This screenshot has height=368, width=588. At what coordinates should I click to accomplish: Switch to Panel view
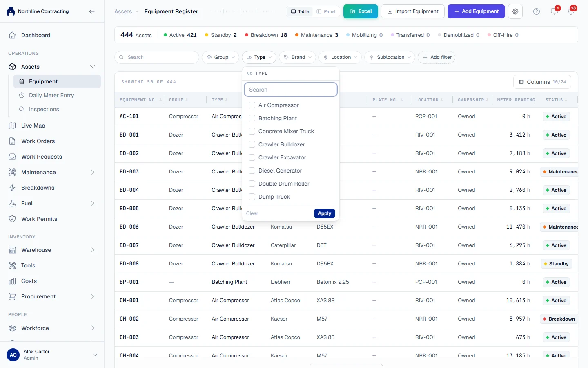326,11
